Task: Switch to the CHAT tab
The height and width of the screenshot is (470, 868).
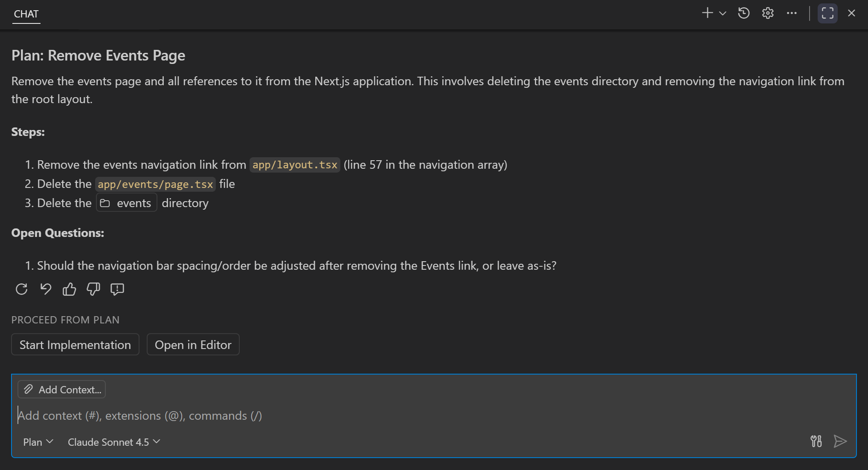Action: point(26,14)
